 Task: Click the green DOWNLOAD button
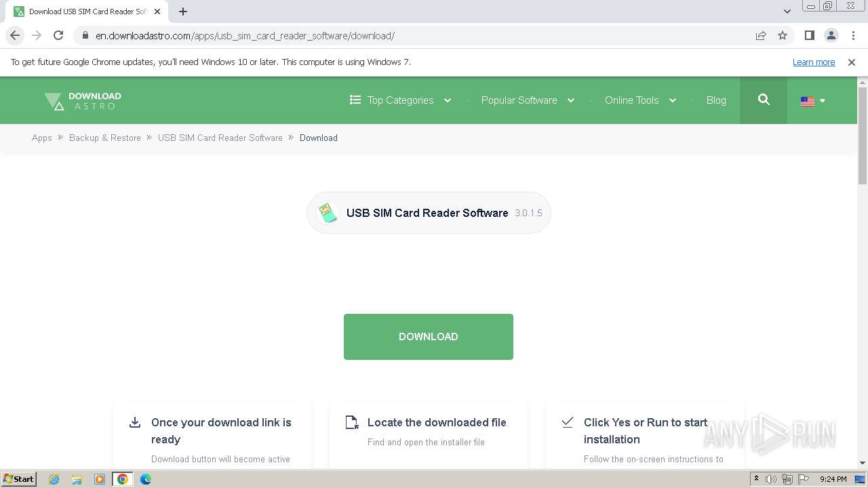(x=429, y=337)
